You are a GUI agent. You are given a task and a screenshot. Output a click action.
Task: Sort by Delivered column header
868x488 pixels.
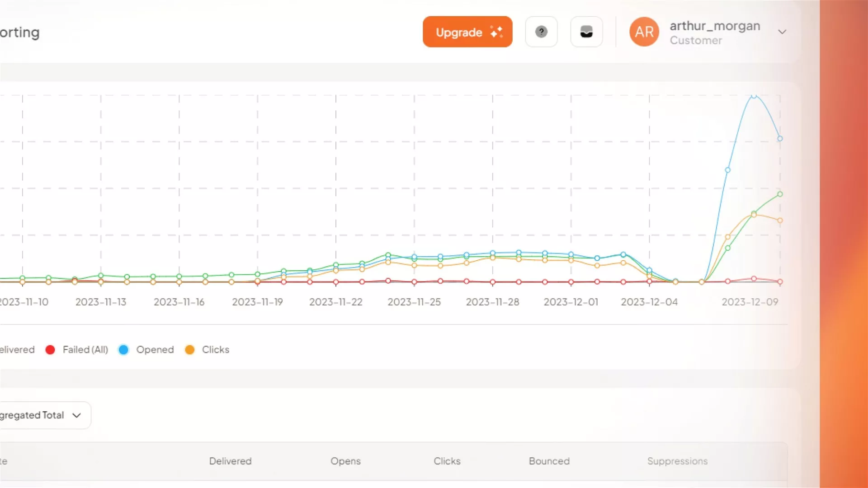[230, 461]
